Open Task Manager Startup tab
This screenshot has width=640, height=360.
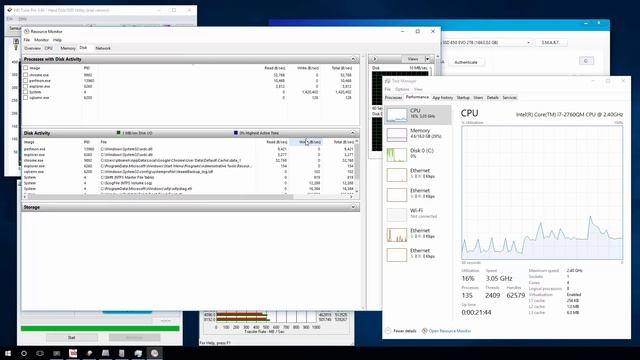pos(463,98)
